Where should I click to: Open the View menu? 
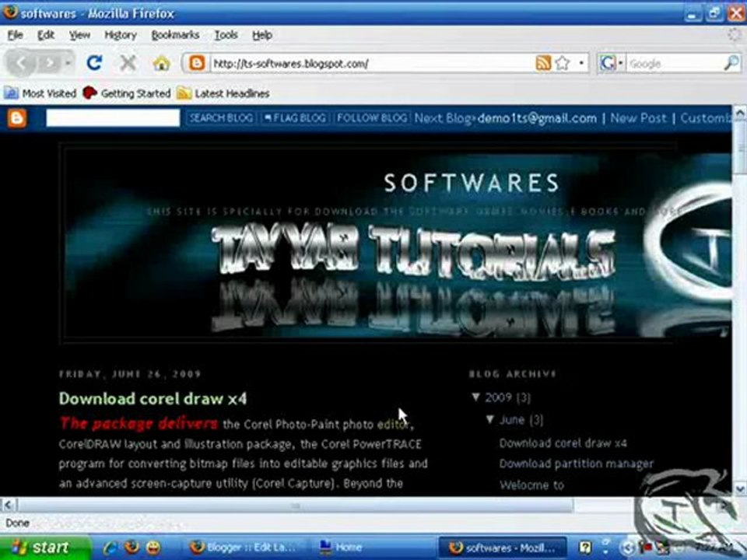79,35
